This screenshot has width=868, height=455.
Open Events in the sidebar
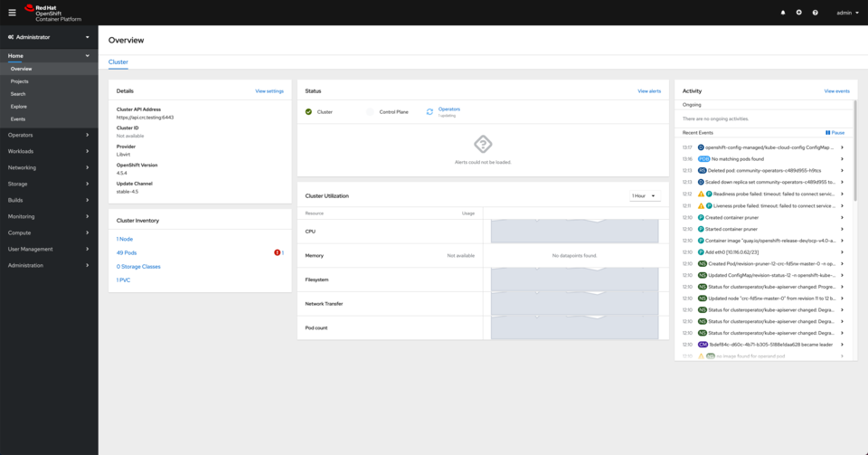point(49,119)
